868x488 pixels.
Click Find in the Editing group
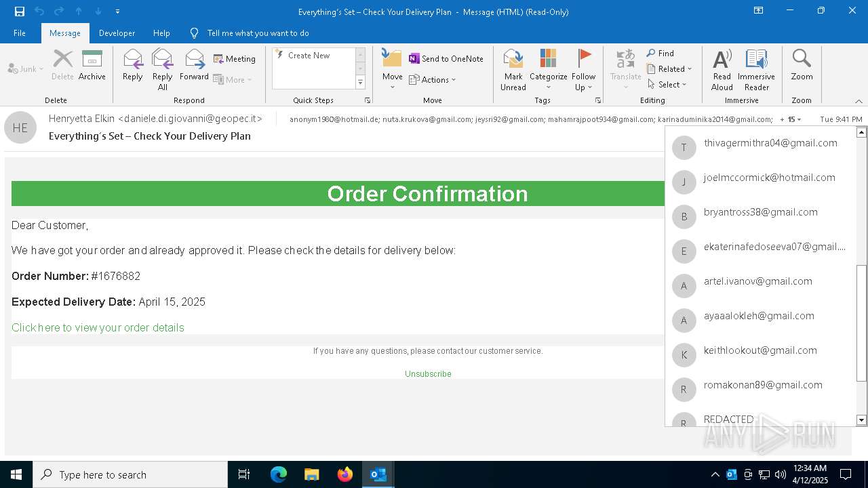coord(660,53)
